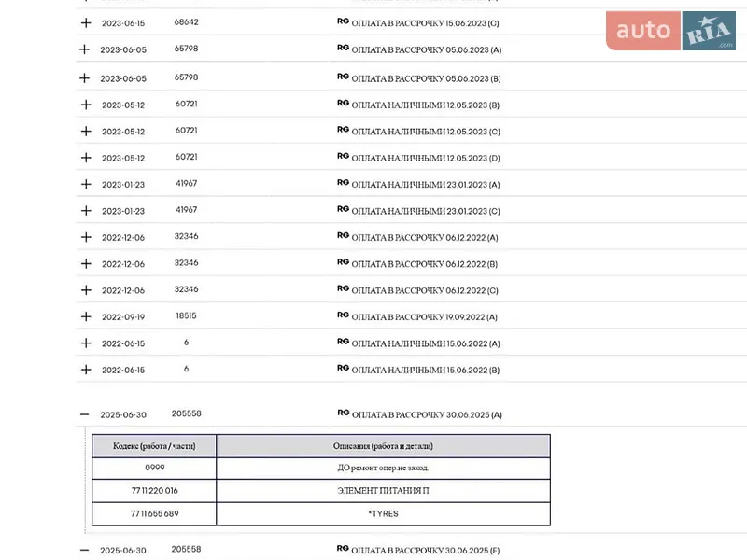Expand the 12.05.2023 (B) cash payment row
This screenshot has width=747, height=560.
pos(86,105)
